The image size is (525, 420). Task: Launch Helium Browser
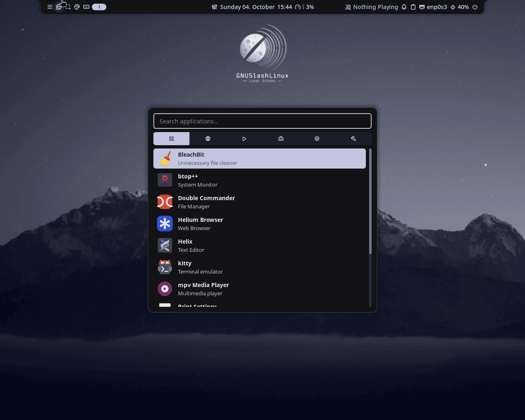point(260,224)
